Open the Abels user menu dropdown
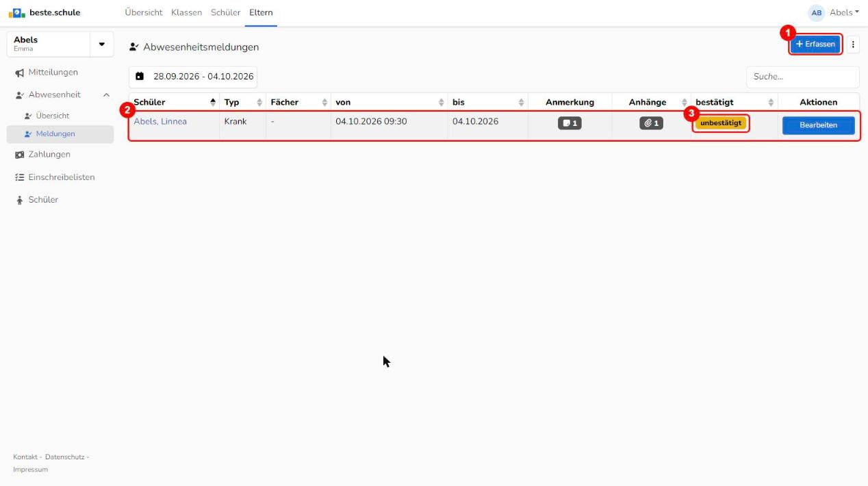Viewport: 868px width, 486px height. 844,12
